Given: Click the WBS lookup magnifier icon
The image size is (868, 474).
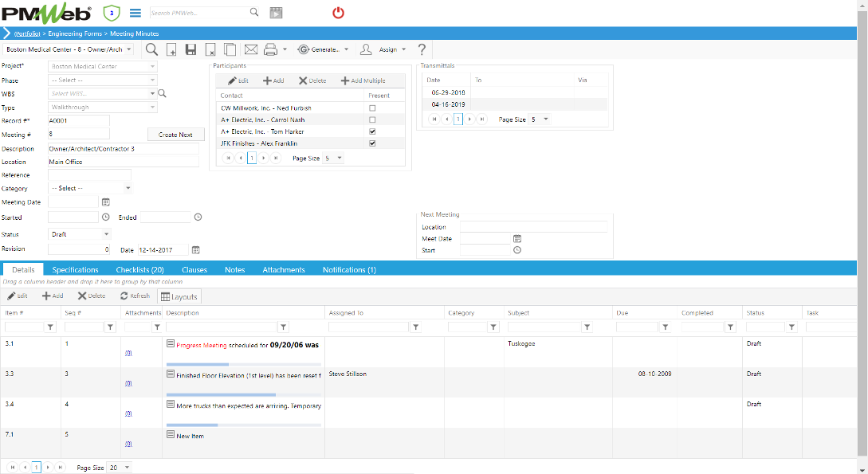Looking at the screenshot, I should [162, 93].
